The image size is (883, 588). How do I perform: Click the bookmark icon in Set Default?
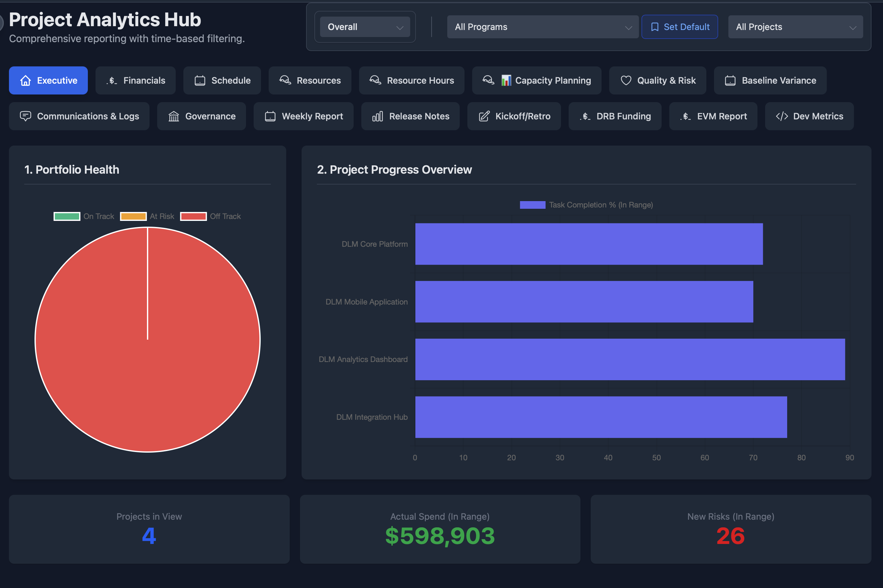pyautogui.click(x=655, y=27)
